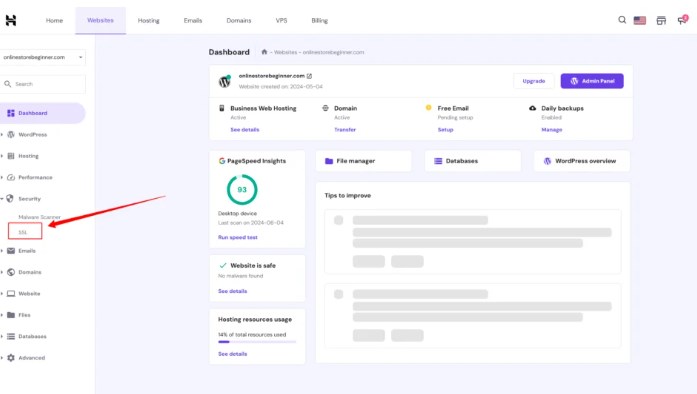The width and height of the screenshot is (697, 394).
Task: Go to the Billing tab
Action: coord(320,20)
